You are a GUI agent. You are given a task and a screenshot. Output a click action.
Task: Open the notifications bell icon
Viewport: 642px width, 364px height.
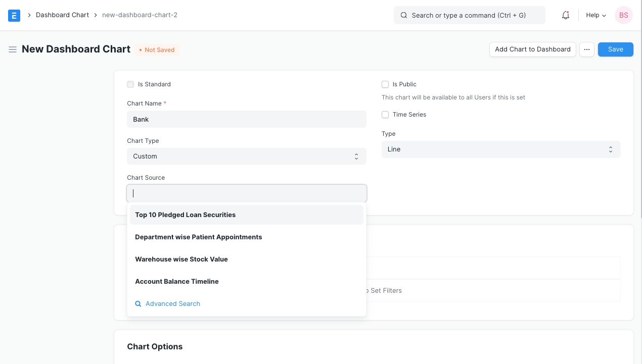click(566, 15)
